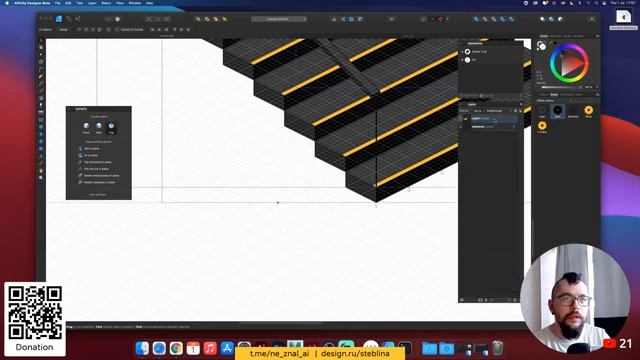Open Grid settings in Isometric panel
The height and width of the screenshot is (360, 640).
point(98,195)
